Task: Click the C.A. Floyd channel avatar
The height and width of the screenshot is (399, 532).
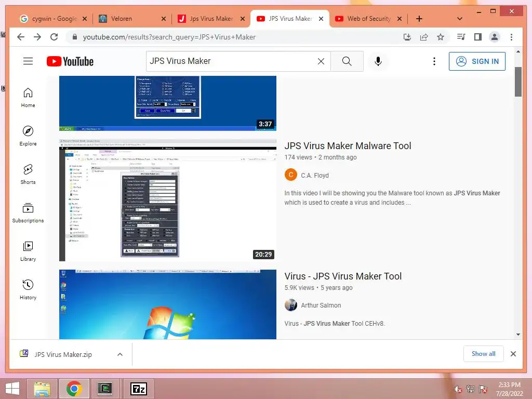Action: click(291, 175)
